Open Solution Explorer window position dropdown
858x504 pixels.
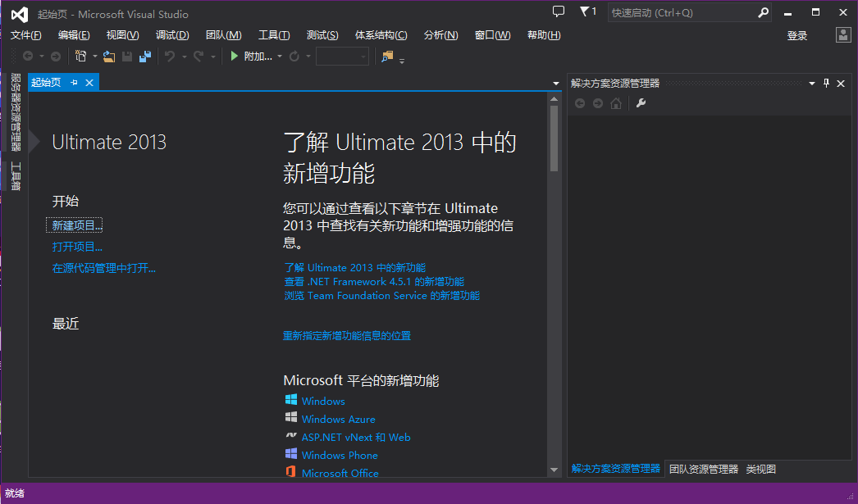812,83
